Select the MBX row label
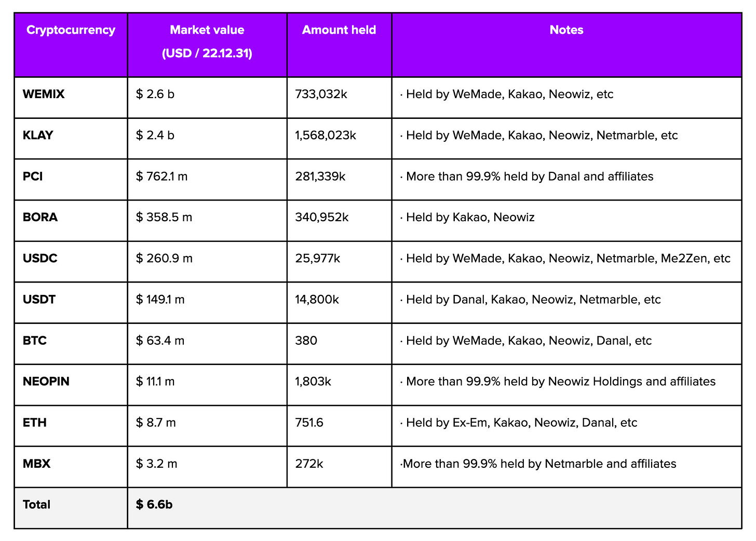756x541 pixels. [x=36, y=464]
